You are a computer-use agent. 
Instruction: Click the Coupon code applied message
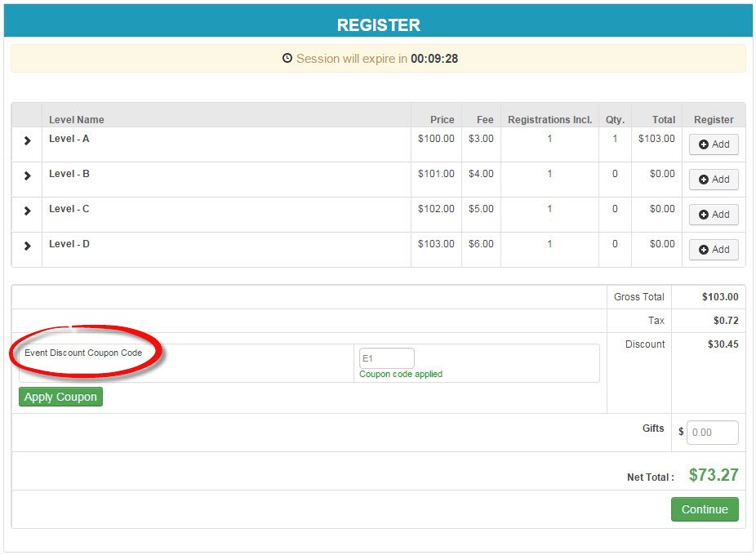pos(401,374)
